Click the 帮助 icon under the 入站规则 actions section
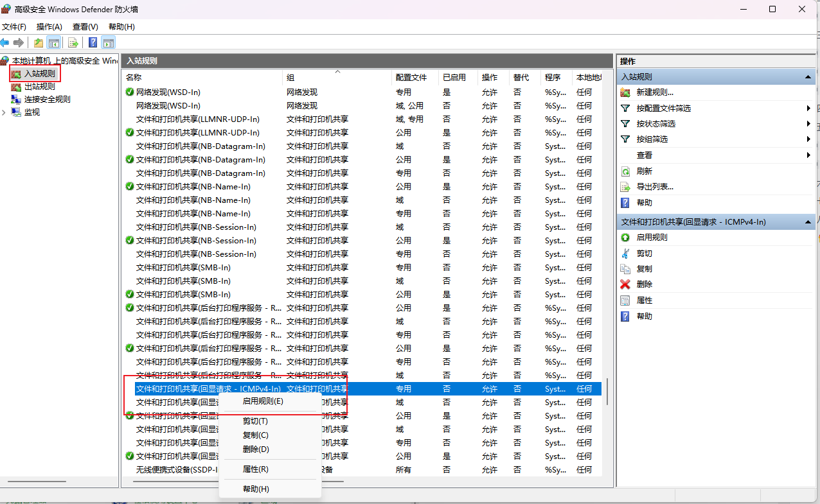820x504 pixels. (x=625, y=203)
